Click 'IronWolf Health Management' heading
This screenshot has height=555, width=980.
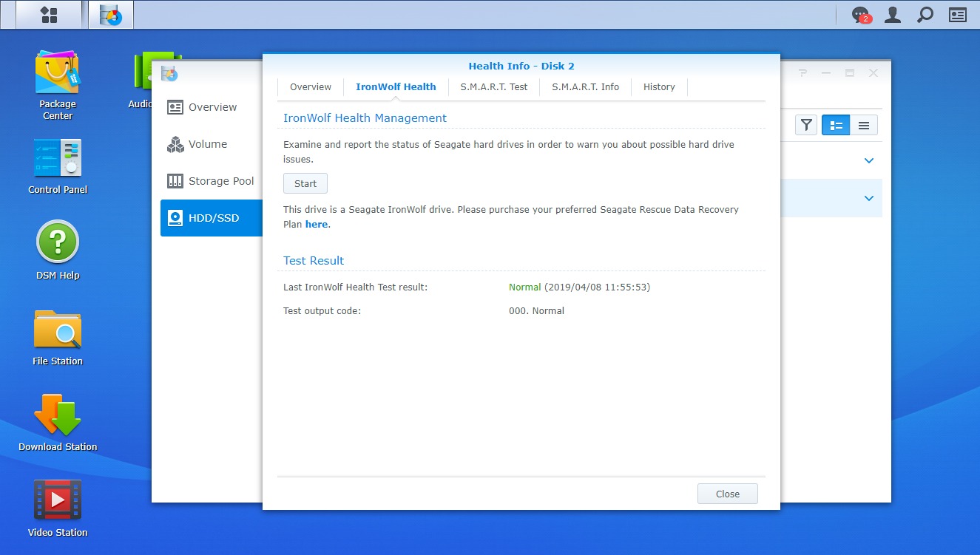(x=365, y=118)
